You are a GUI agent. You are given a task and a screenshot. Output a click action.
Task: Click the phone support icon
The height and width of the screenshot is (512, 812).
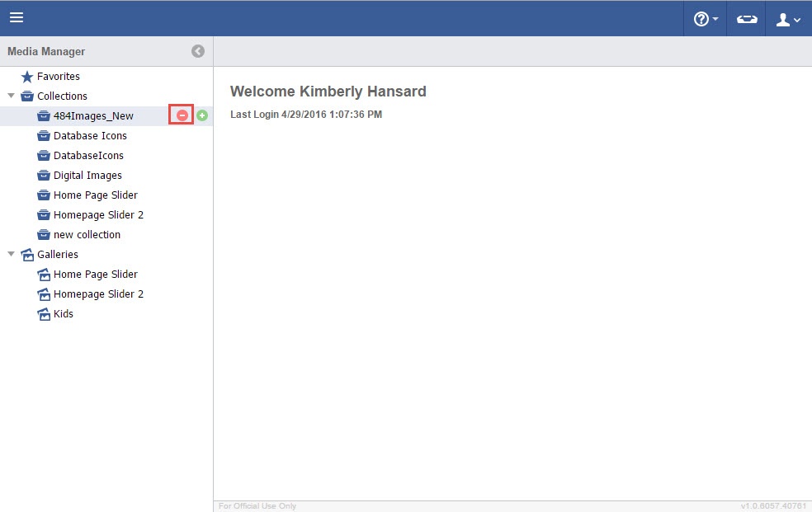point(746,19)
